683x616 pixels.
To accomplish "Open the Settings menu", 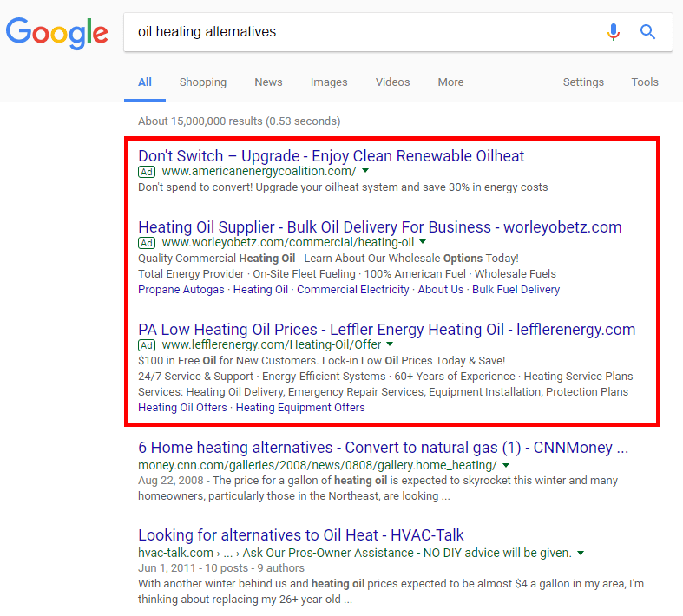I will 583,82.
